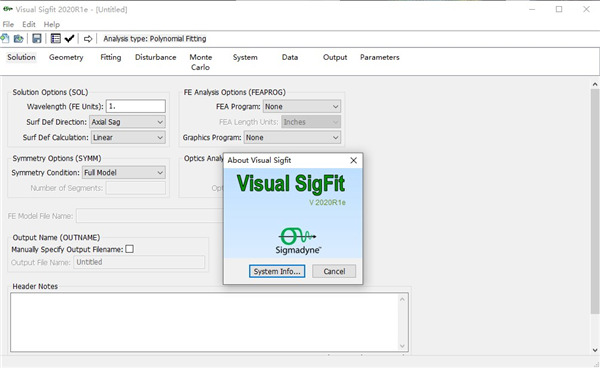The height and width of the screenshot is (368, 600).
Task: Switch to the Parameters tab
Action: 380,57
